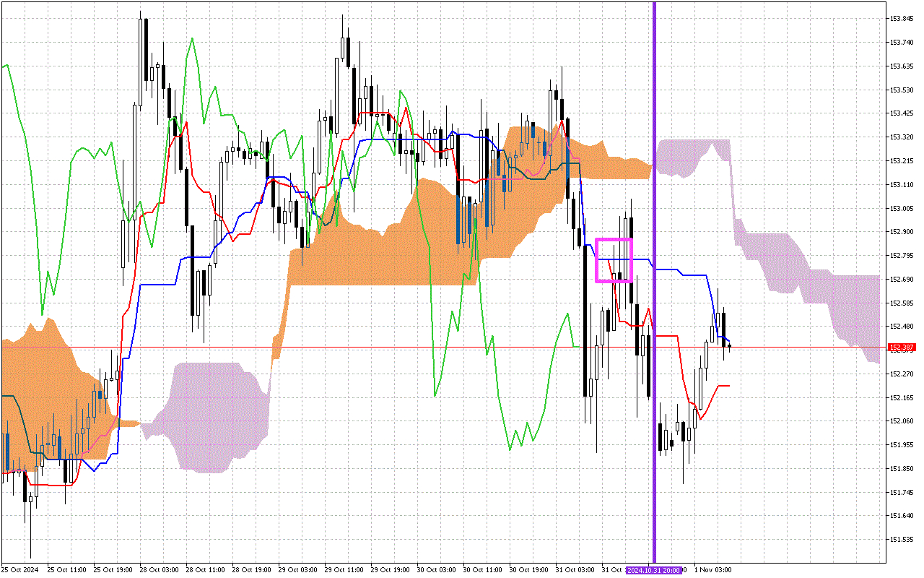Click the 25 Oct 11:00 time axis label
The image size is (924, 578).
point(66,570)
